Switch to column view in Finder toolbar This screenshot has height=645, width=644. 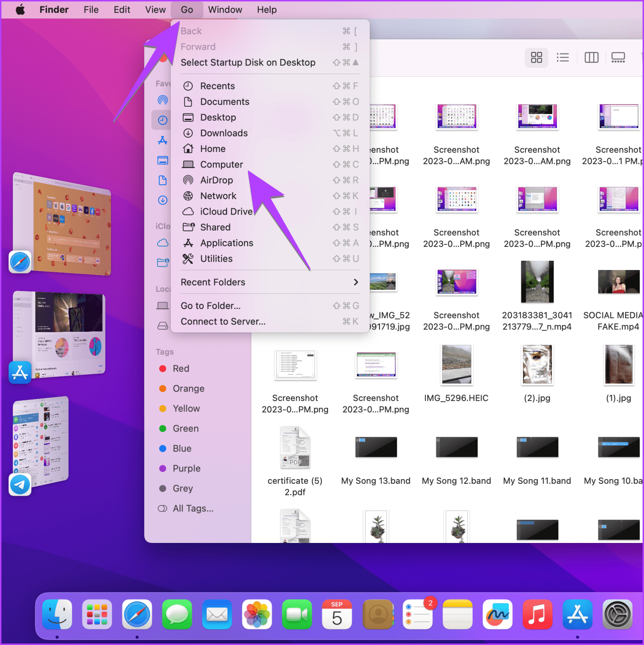pos(591,58)
